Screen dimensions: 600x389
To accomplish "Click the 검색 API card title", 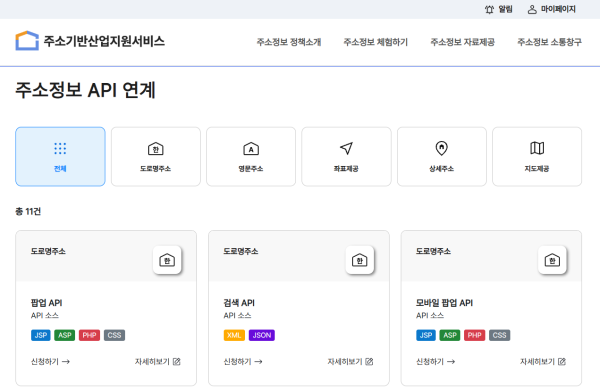I will click(239, 303).
